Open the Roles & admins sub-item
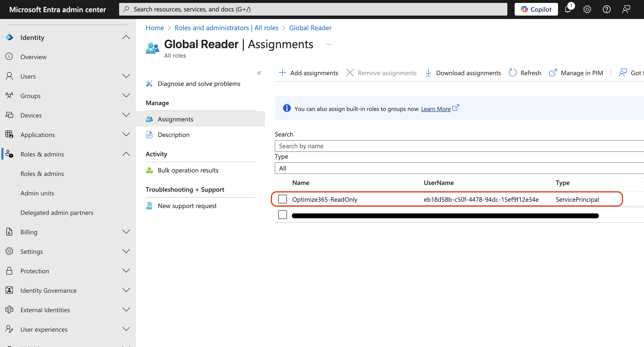This screenshot has width=644, height=347. coord(42,174)
